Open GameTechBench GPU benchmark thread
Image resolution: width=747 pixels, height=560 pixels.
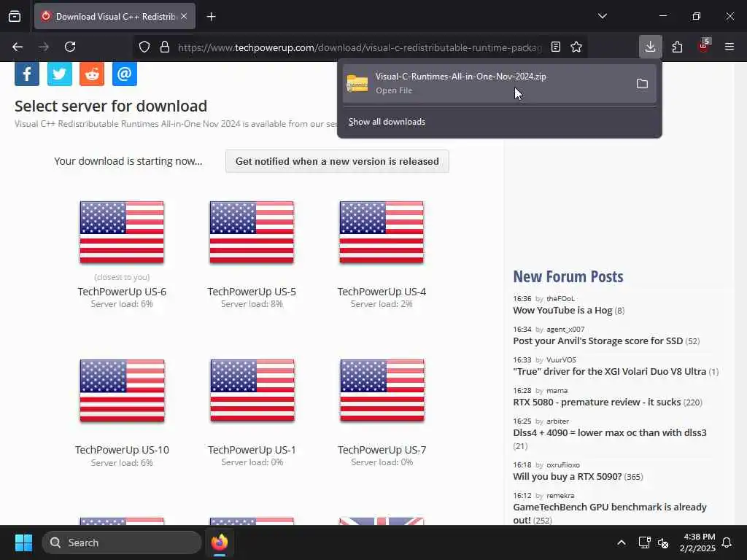coord(610,513)
